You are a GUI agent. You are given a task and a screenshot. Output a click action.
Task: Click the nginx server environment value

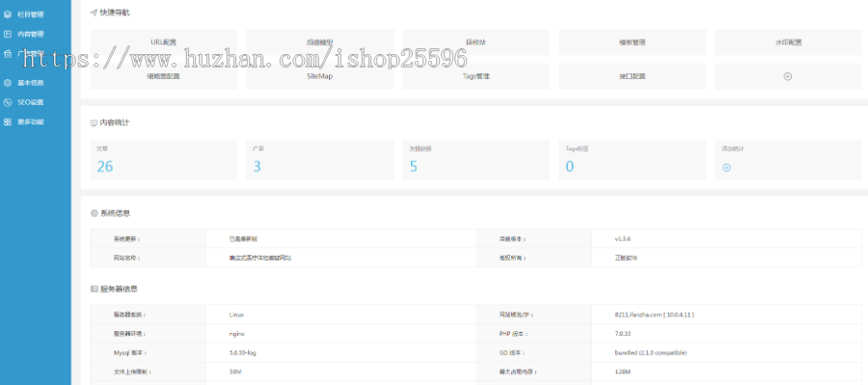[x=237, y=334]
